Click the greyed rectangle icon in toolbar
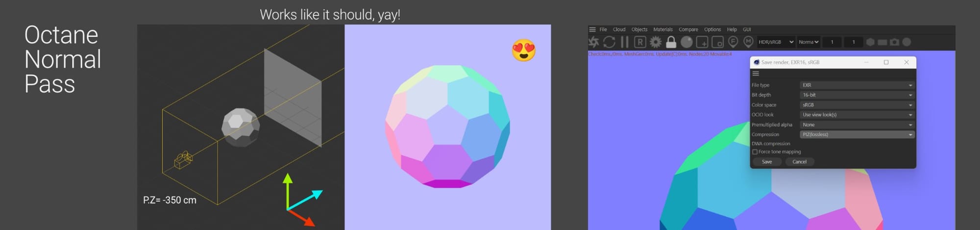 [882, 42]
